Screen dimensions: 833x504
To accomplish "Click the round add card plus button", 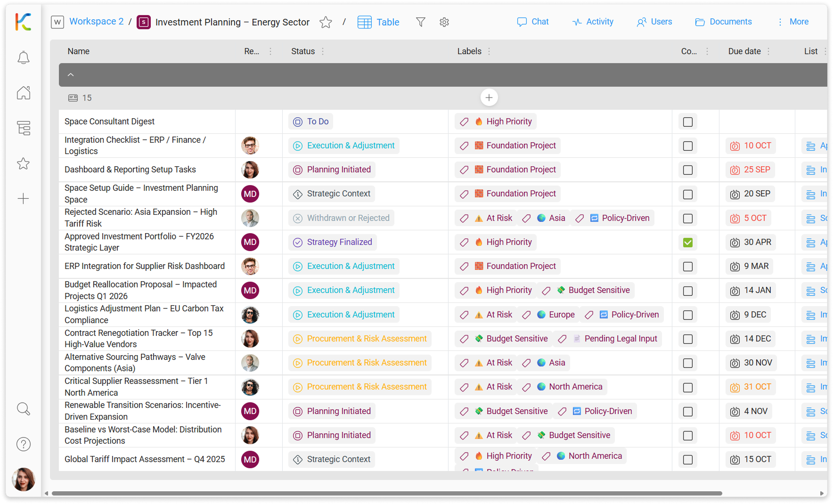I will point(489,98).
